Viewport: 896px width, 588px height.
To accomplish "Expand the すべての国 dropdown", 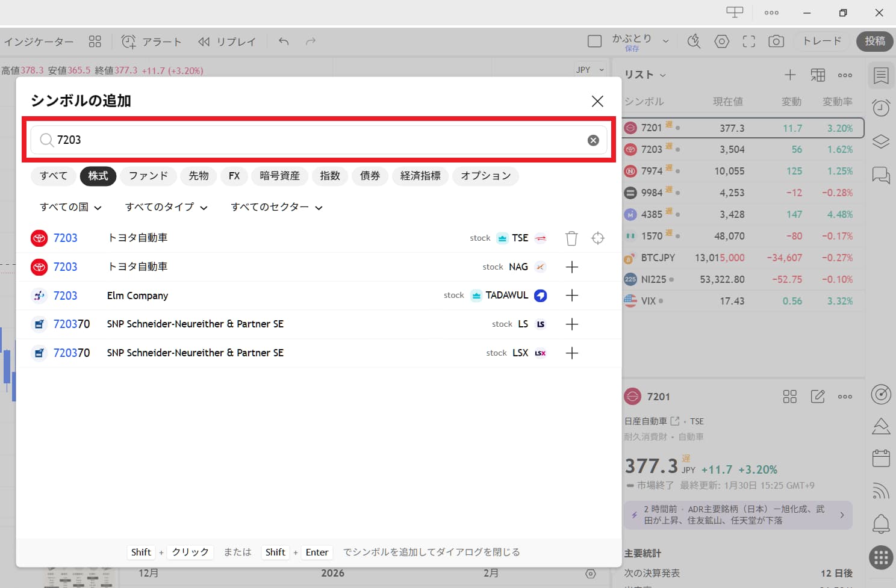I will [70, 207].
